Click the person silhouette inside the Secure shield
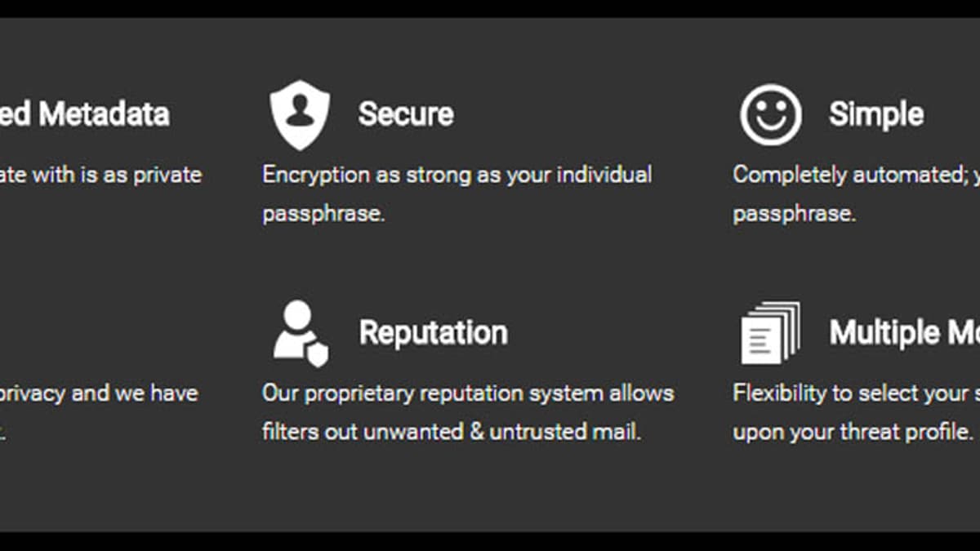 [x=300, y=113]
